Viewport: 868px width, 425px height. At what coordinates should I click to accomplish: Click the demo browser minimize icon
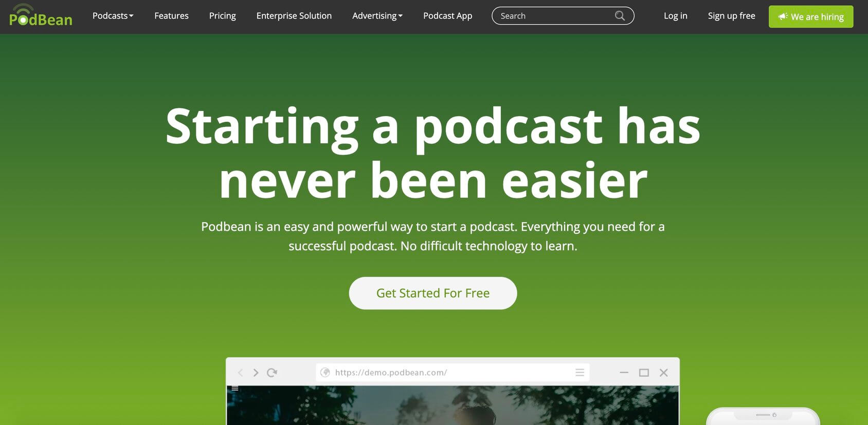tap(624, 373)
